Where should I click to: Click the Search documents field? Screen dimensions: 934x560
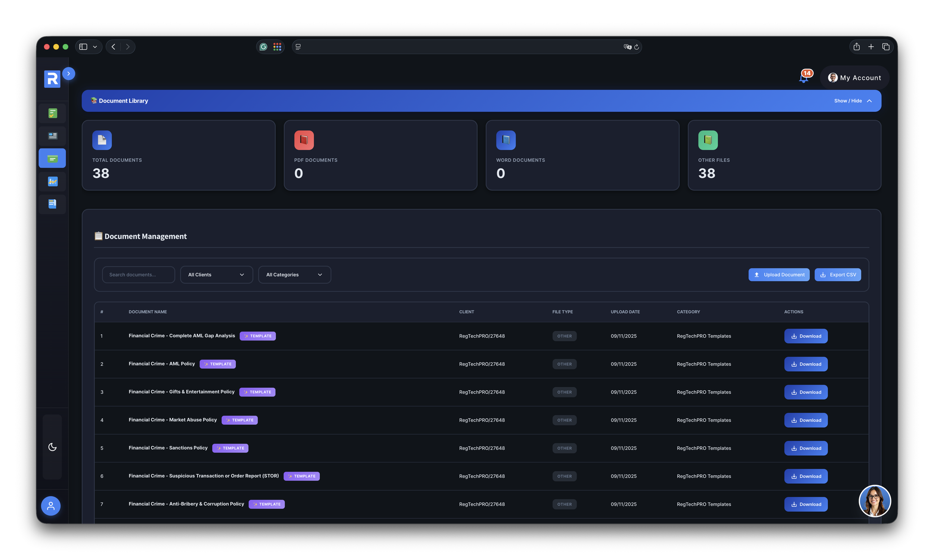pyautogui.click(x=138, y=275)
